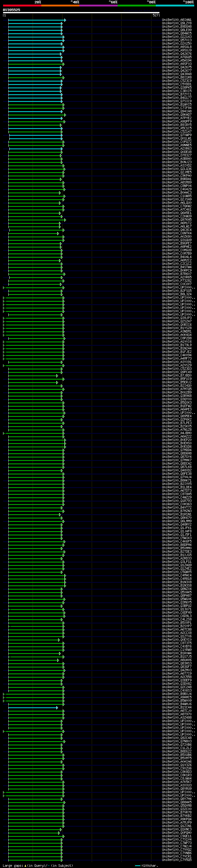197x868 pixels.
Task: Click the UniRef100_B7JBD0 label
Action: point(176,375)
